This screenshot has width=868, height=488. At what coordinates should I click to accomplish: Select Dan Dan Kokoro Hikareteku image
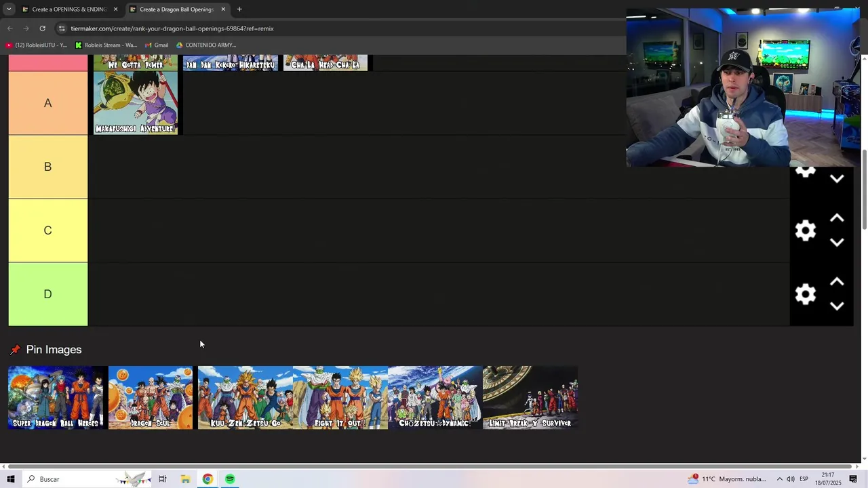click(x=231, y=62)
